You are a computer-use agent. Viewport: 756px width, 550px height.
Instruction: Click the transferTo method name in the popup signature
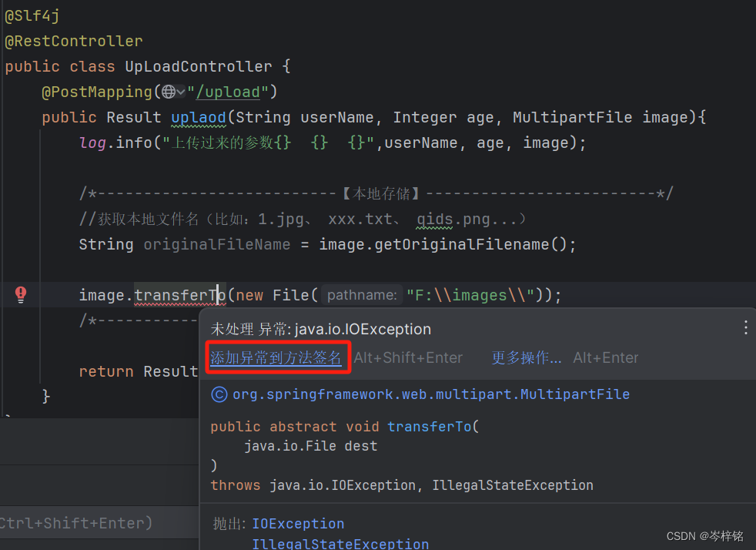click(429, 427)
